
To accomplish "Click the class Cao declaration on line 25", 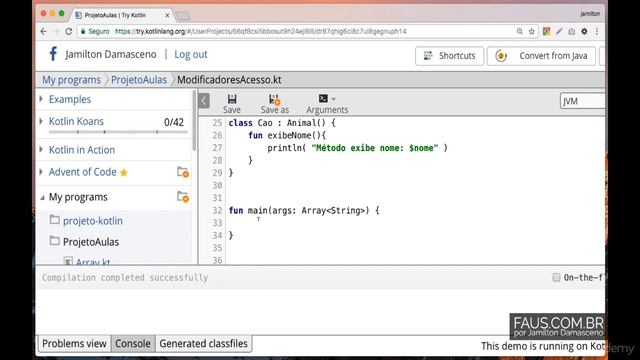I will point(282,123).
